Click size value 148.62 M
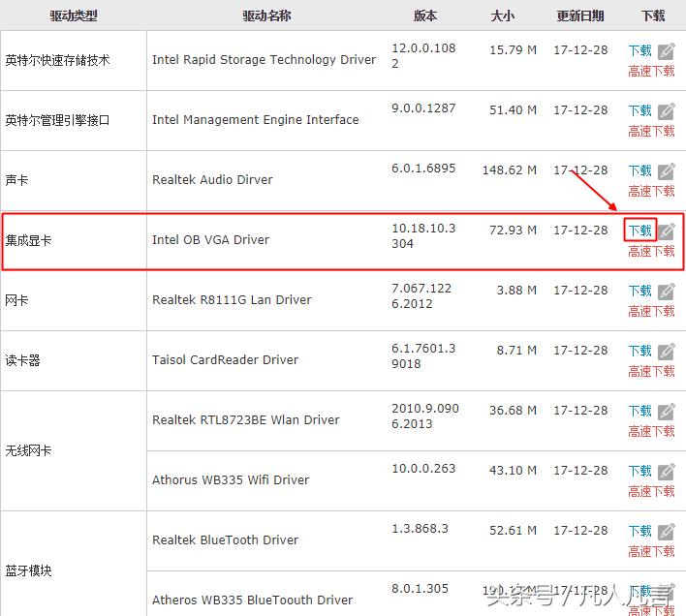 pos(510,169)
